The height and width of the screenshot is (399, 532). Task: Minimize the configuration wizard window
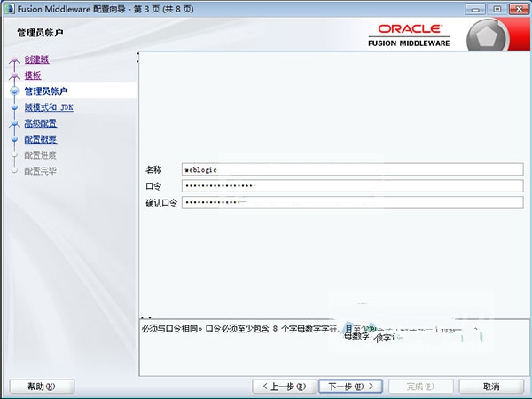tap(475, 9)
